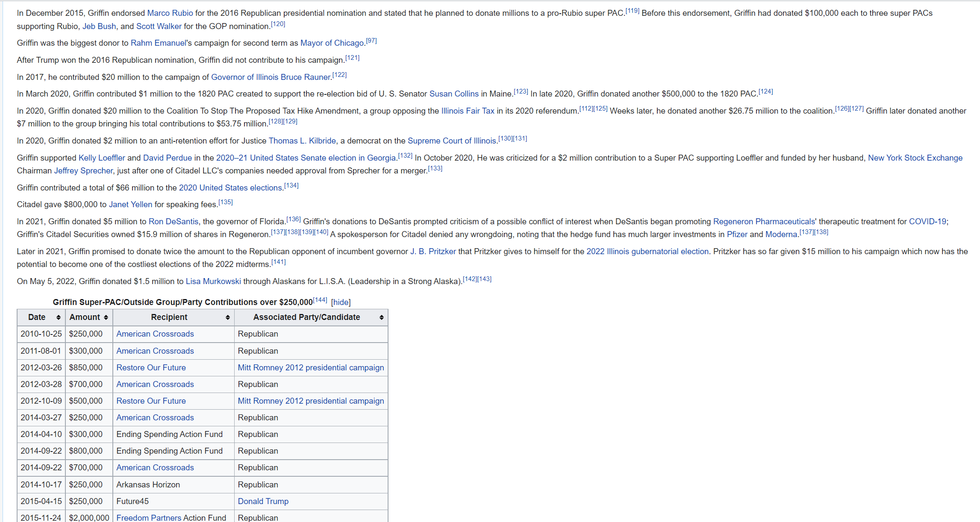Image resolution: width=980 pixels, height=522 pixels.
Task: Open citation reference [97]
Action: pos(371,41)
